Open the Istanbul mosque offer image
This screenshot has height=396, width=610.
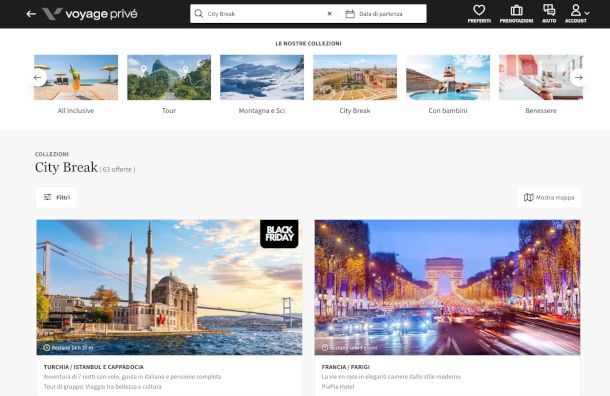pos(169,287)
